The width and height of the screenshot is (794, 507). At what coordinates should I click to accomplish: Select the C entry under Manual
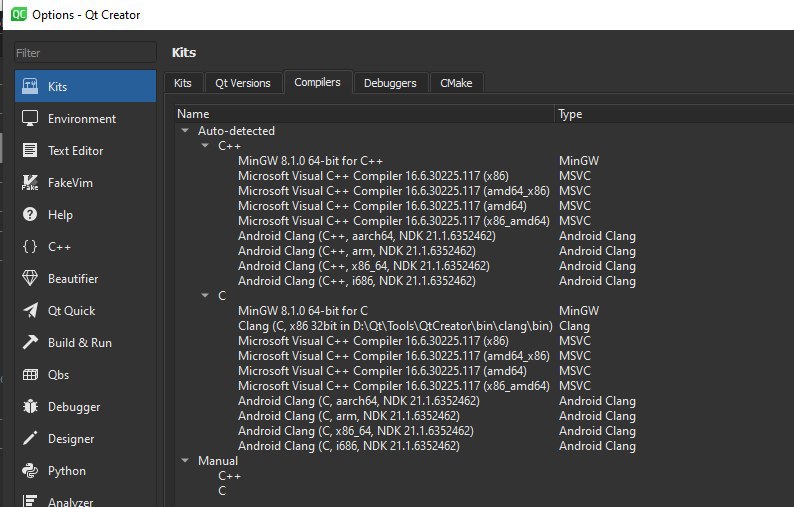click(222, 491)
